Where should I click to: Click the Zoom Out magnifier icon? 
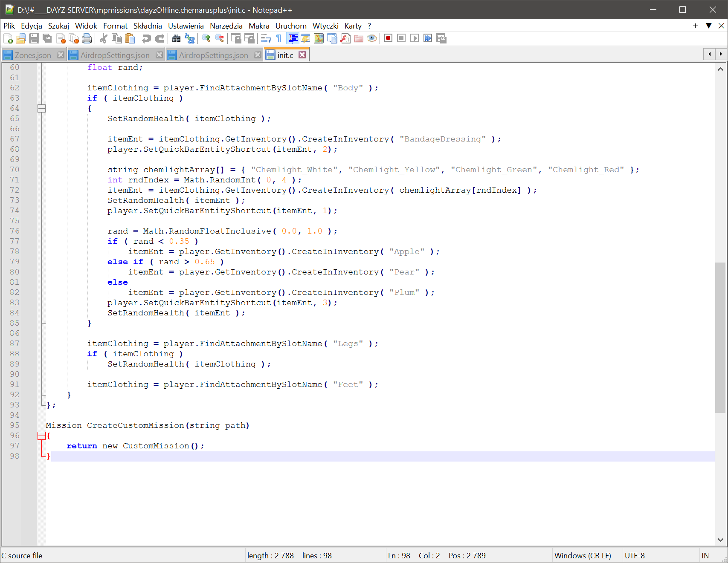click(219, 38)
